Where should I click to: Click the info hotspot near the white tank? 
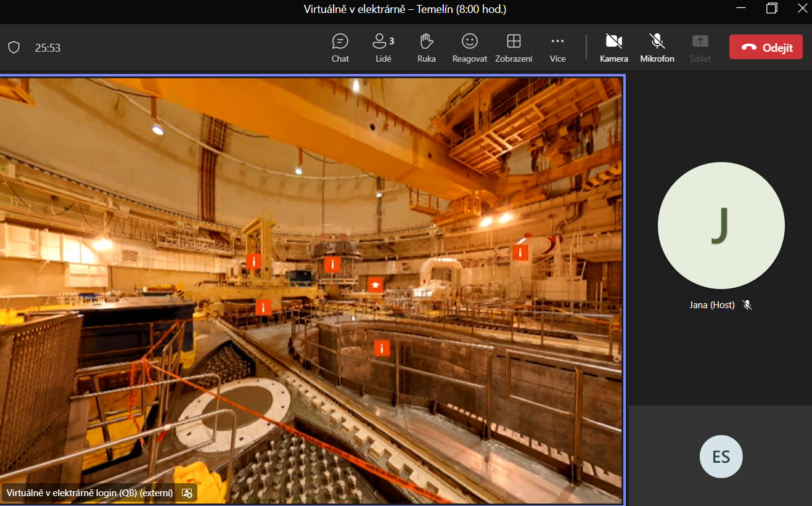(x=520, y=252)
